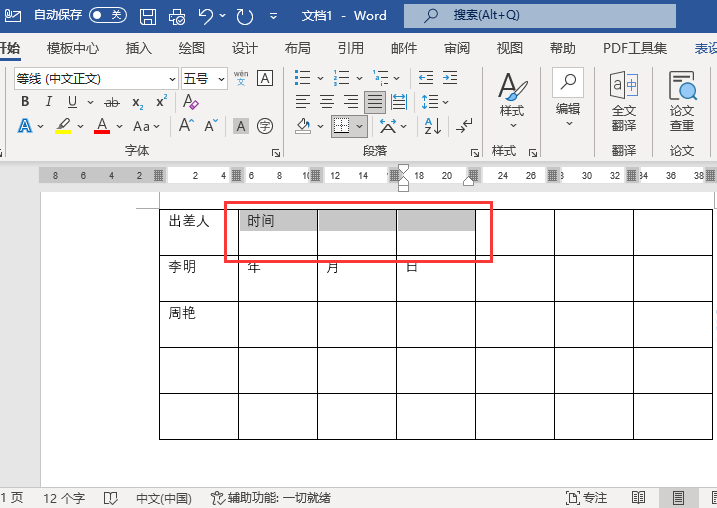Viewport: 717px width, 508px height.
Task: Align text left
Action: (303, 102)
